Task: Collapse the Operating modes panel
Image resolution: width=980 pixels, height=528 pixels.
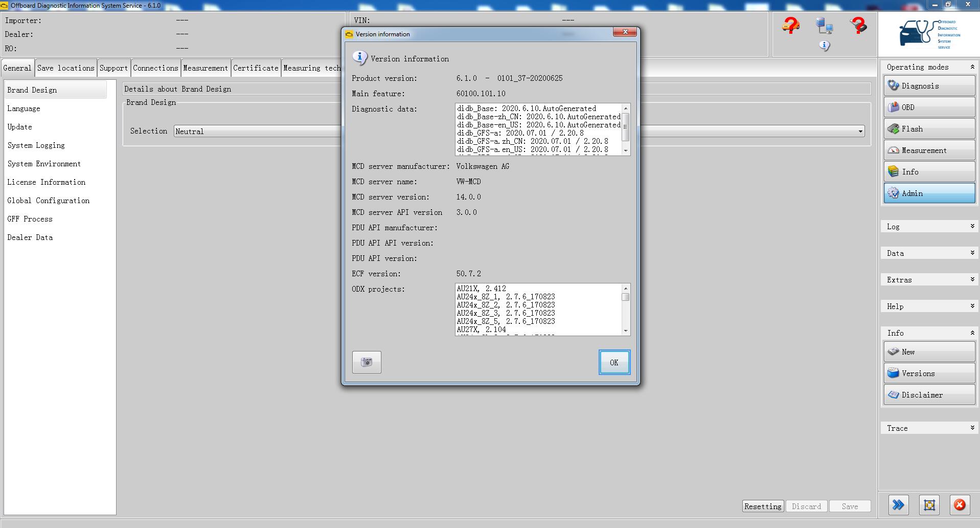Action: click(x=972, y=67)
